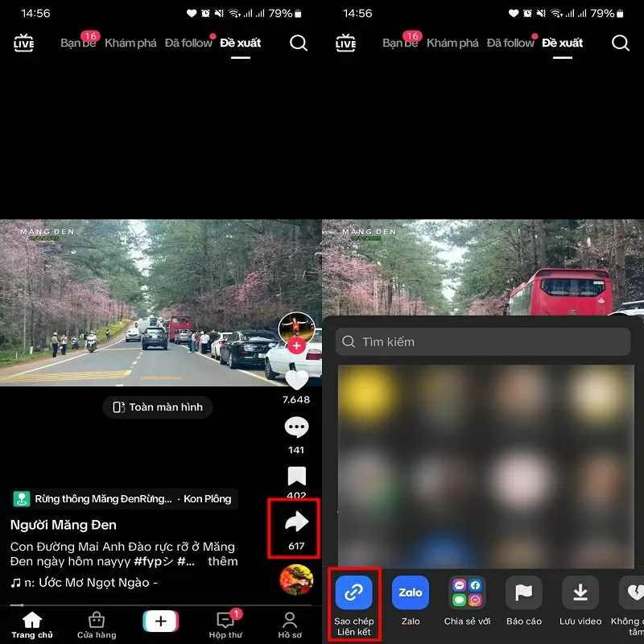This screenshot has height=644, width=644.
Task: Select the TikTok LIVE icon
Action: click(x=23, y=43)
